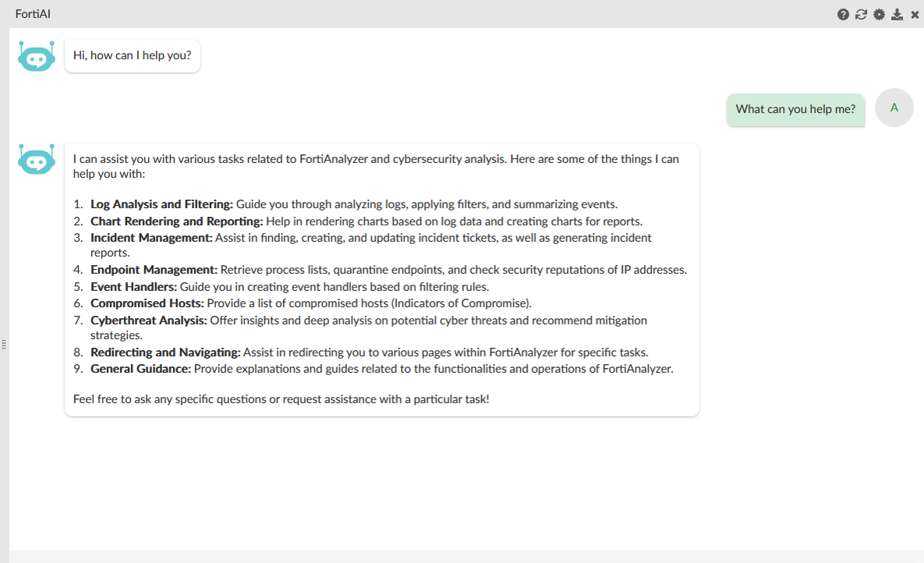Click "Chart Rendering and Reporting" list item
This screenshot has width=924, height=563.
point(176,221)
